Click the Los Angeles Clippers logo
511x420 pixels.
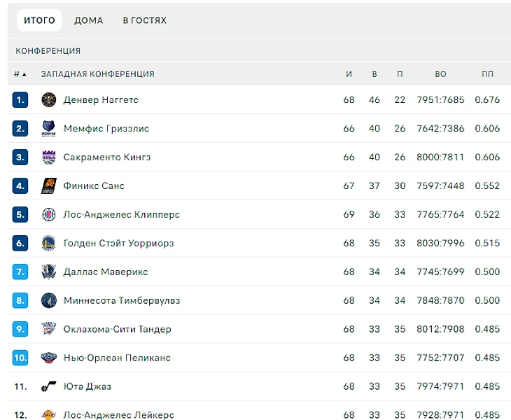(48, 215)
